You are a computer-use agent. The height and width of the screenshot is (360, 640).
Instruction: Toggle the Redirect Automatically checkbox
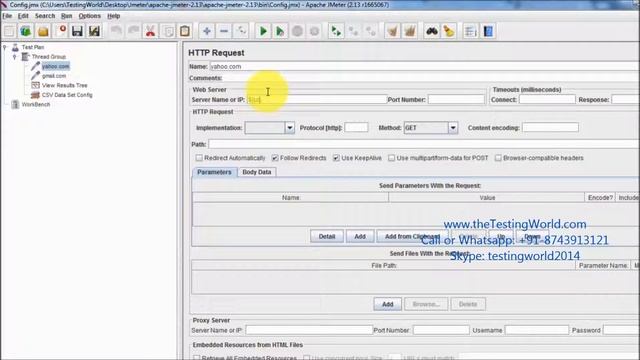(199, 158)
